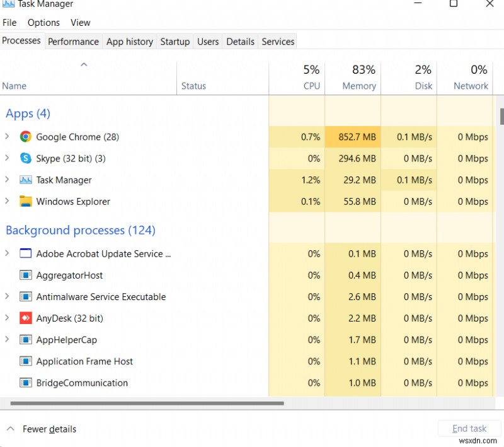Select the Task Manager graph icon
The height and width of the screenshot is (447, 504).
25,180
